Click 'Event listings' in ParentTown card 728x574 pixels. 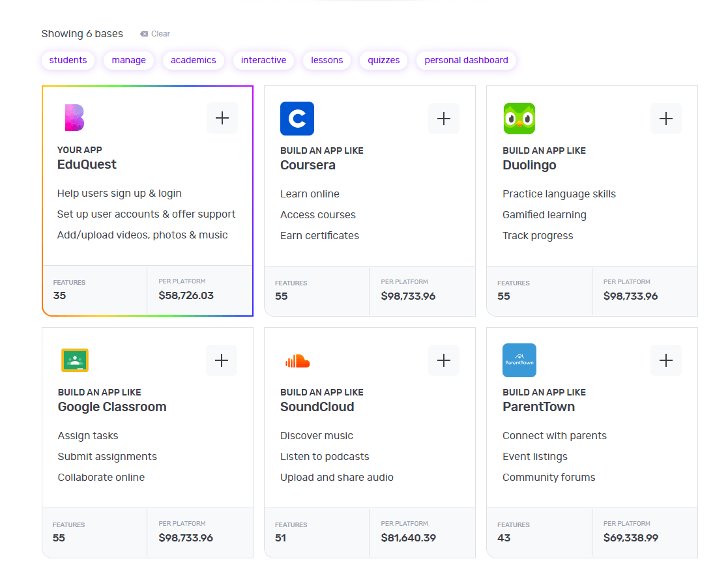point(535,457)
